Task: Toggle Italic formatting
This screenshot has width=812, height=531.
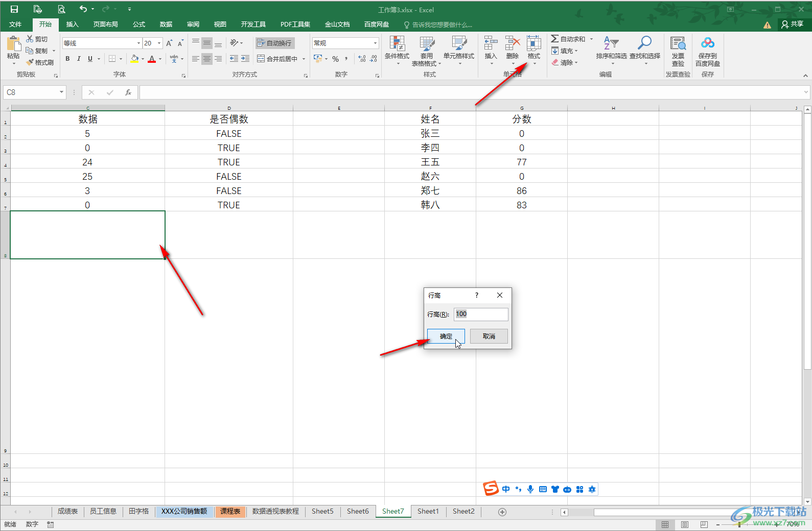Action: pos(79,59)
